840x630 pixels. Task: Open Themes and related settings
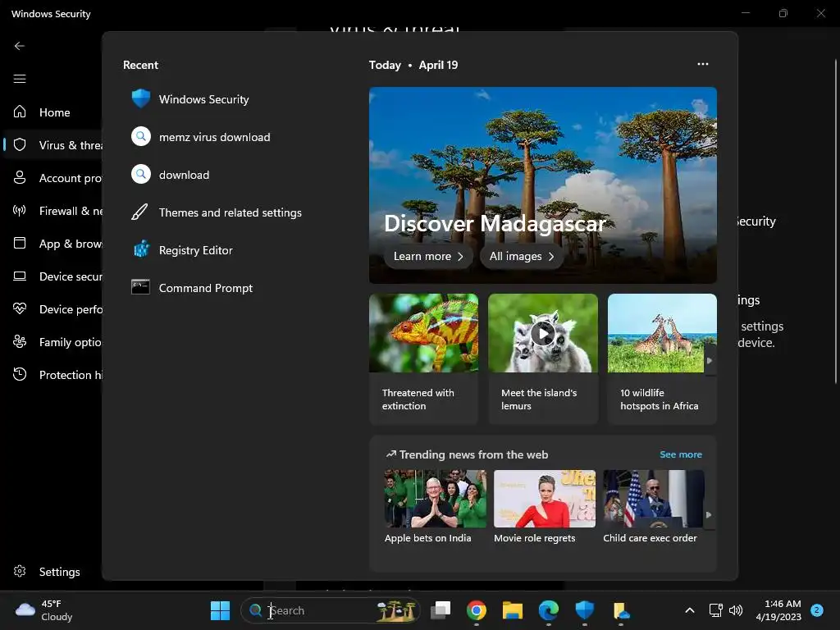tap(217, 212)
